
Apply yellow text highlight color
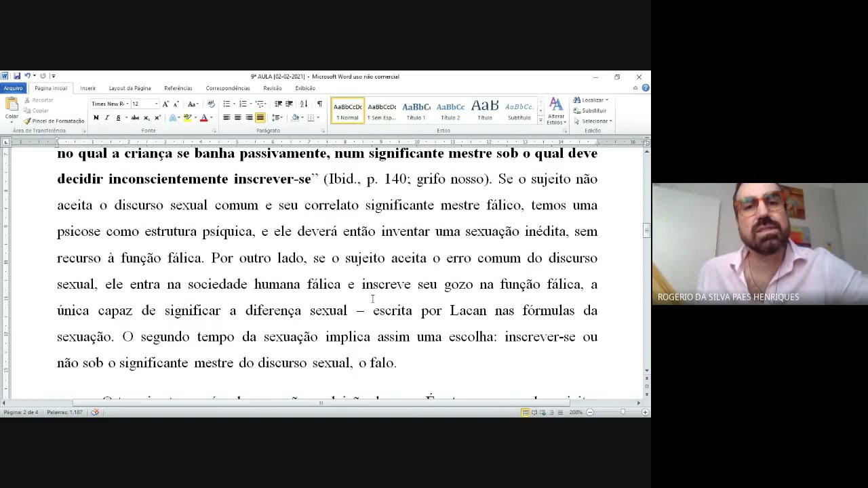pos(187,118)
